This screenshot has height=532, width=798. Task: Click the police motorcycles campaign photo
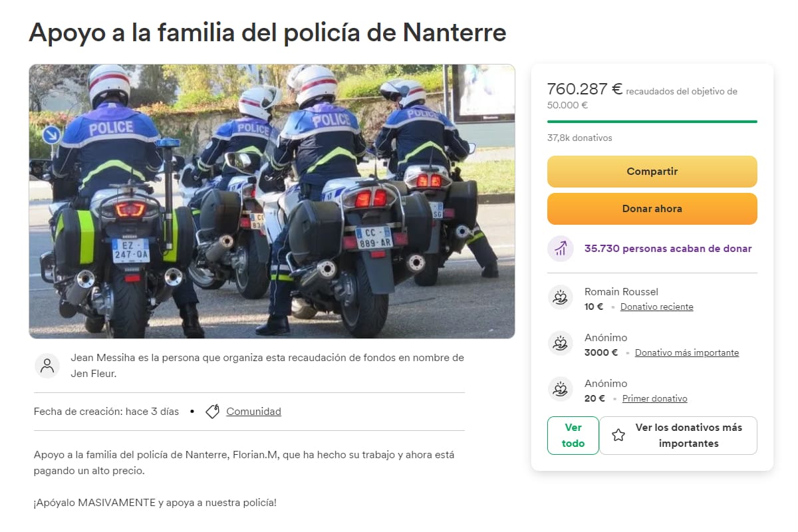[271, 201]
